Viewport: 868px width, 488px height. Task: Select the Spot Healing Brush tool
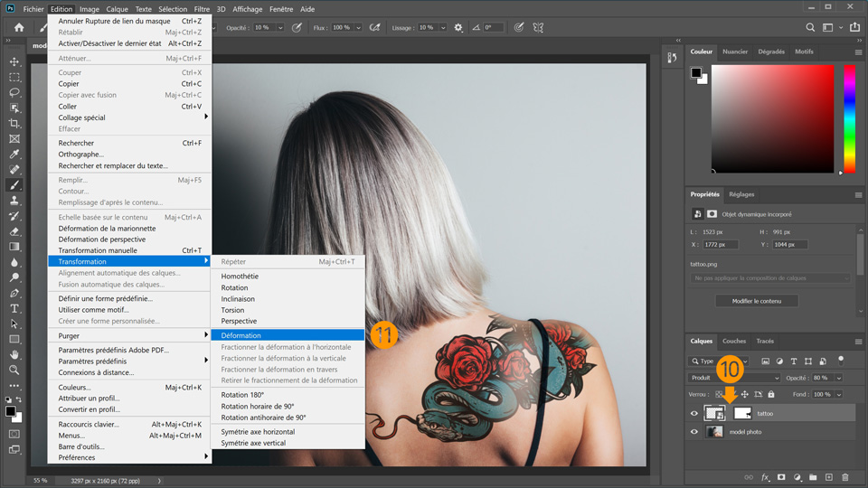[x=14, y=170]
